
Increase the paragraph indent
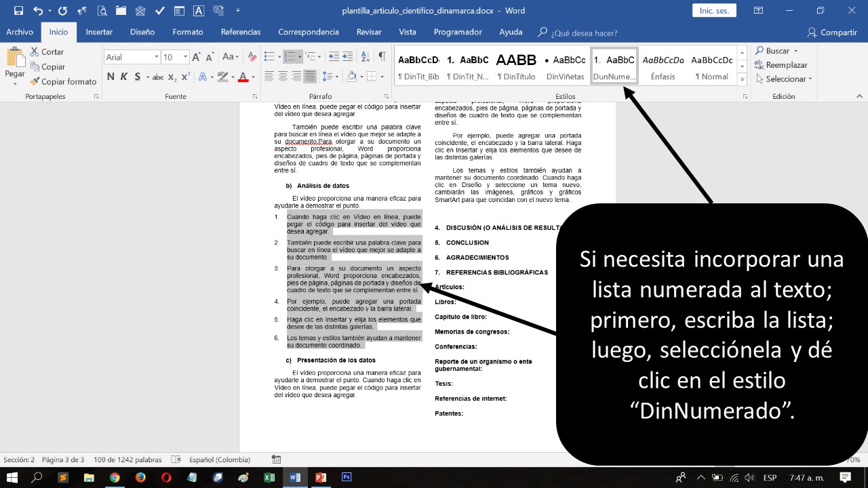pos(348,57)
